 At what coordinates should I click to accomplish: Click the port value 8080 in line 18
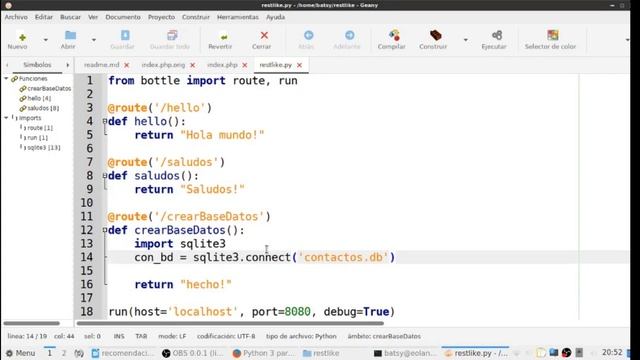click(x=297, y=312)
